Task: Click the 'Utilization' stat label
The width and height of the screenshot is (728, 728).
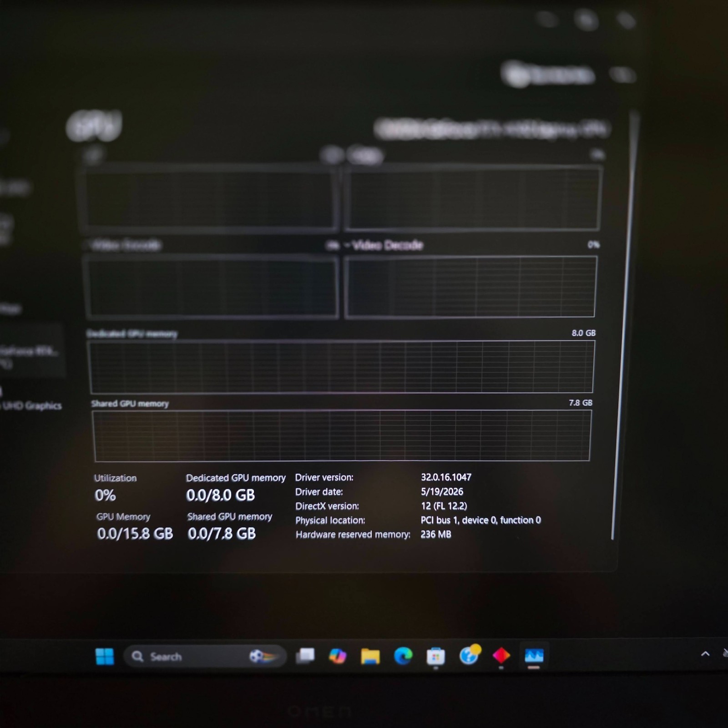Action: 116,478
